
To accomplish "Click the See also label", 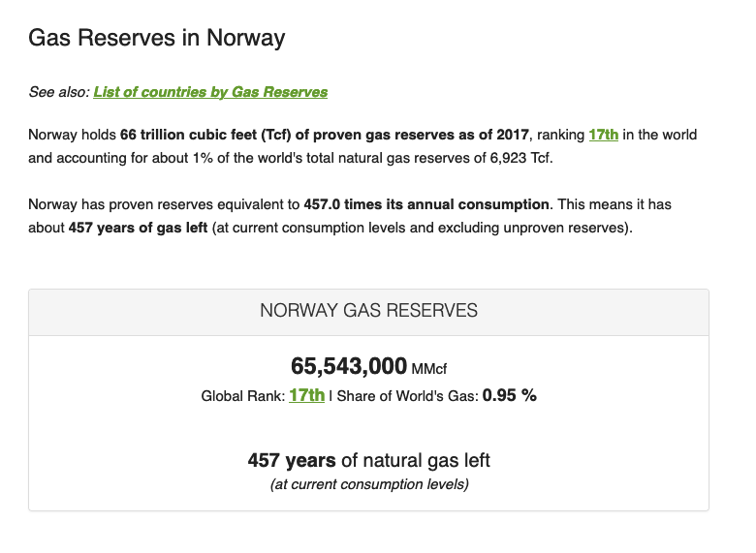I will tap(59, 92).
